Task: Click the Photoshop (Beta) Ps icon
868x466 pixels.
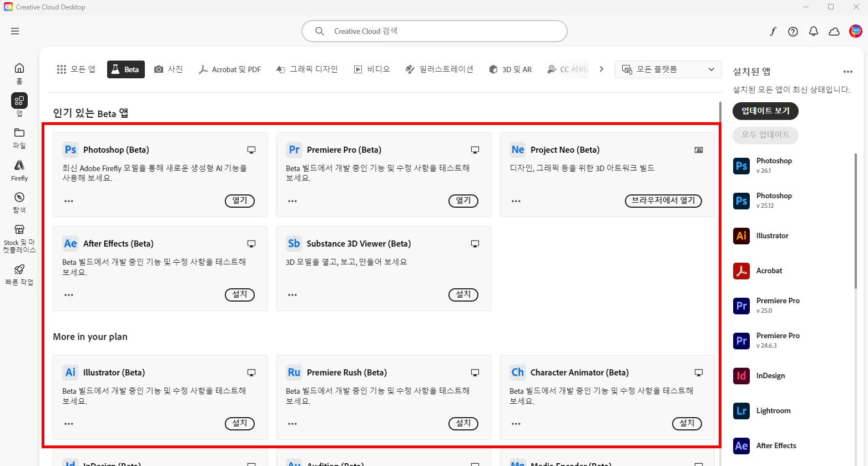Action: [x=70, y=149]
